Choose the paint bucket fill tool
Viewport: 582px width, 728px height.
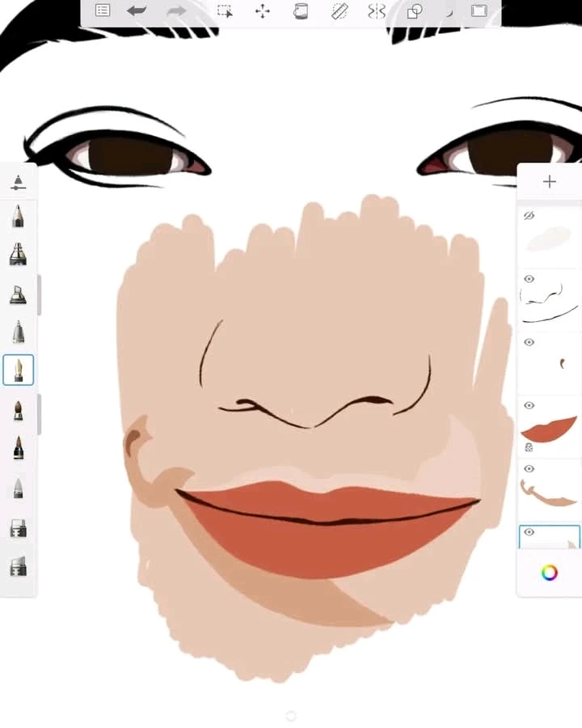301,11
